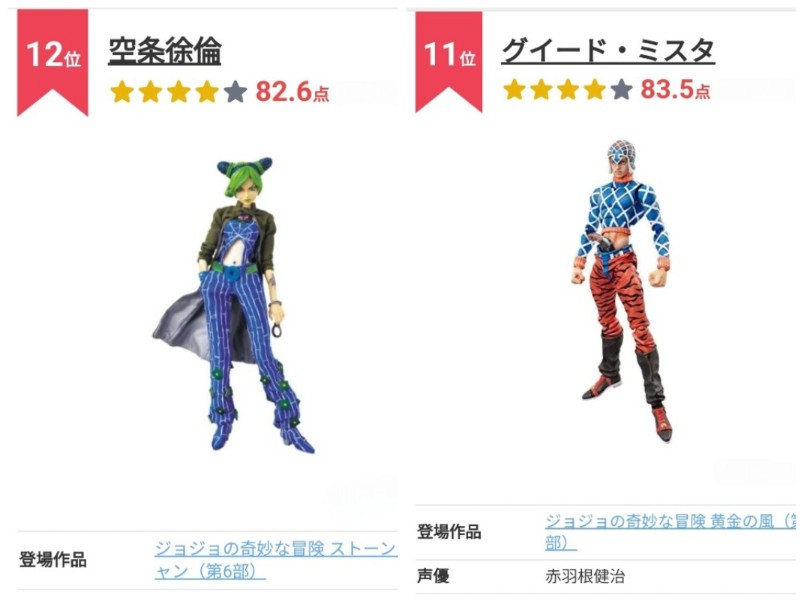
Task: Click the 声優 row label
Action: 433,576
